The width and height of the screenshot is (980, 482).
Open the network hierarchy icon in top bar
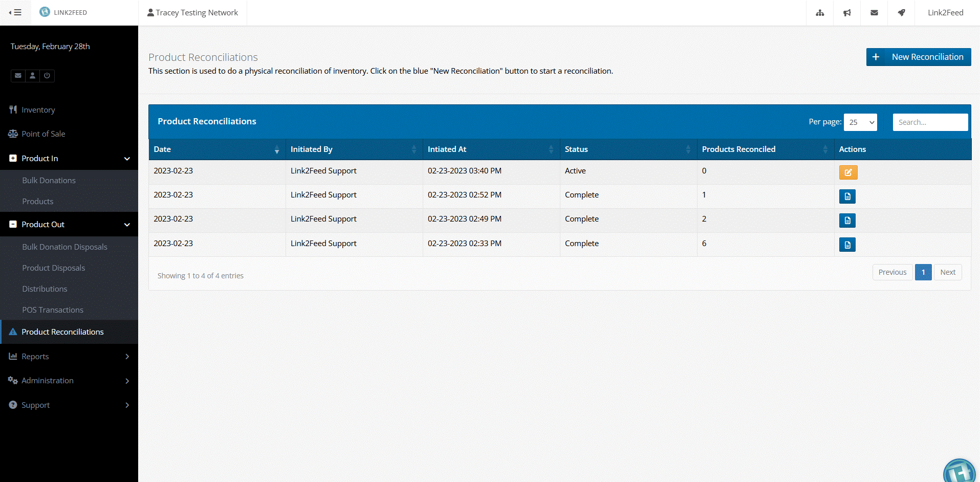pyautogui.click(x=820, y=12)
